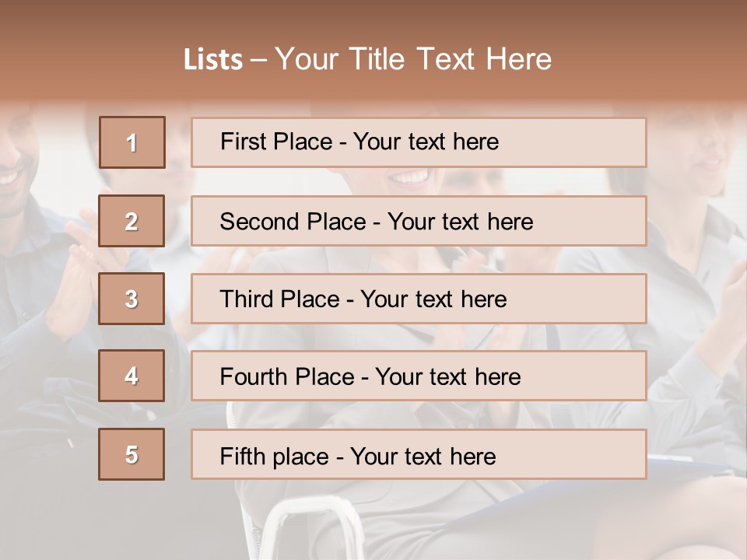This screenshot has height=560, width=747.
Task: Click the word 'Fifth' in the list
Action: point(243,456)
